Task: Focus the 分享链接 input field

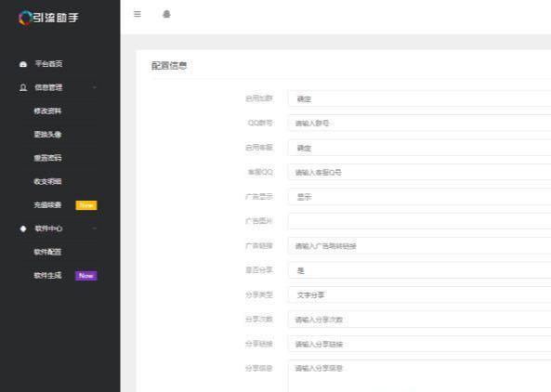Action: pyautogui.click(x=420, y=344)
